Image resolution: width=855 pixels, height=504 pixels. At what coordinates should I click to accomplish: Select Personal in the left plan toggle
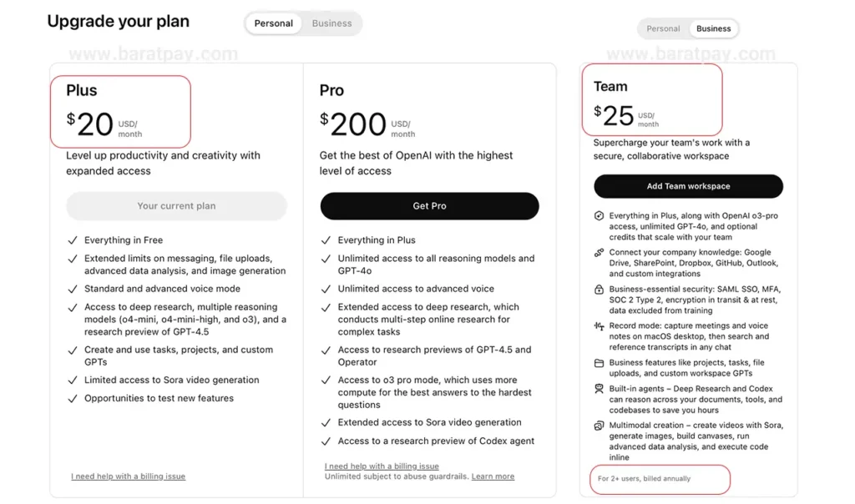pos(274,23)
